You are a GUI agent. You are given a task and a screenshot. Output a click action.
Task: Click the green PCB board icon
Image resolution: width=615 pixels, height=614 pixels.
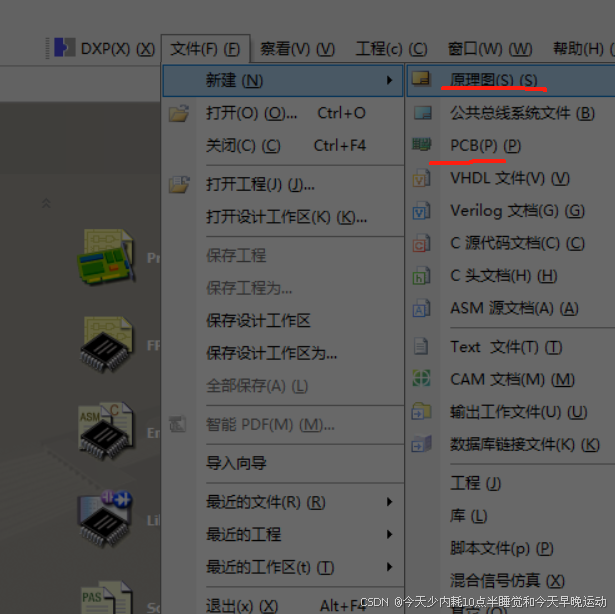pos(422,144)
